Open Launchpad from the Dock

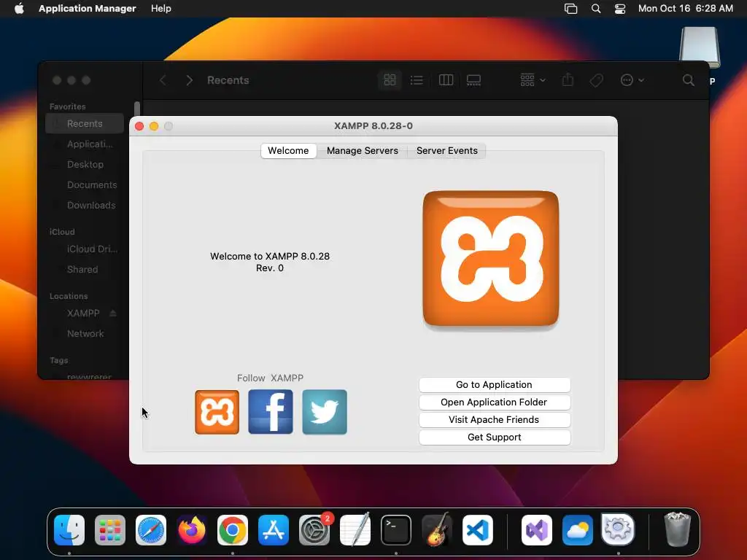point(110,530)
